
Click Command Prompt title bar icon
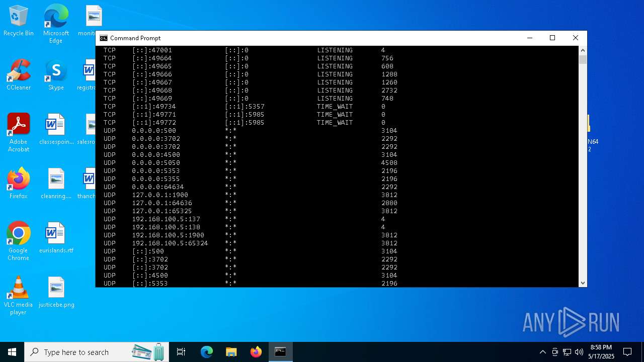[104, 38]
